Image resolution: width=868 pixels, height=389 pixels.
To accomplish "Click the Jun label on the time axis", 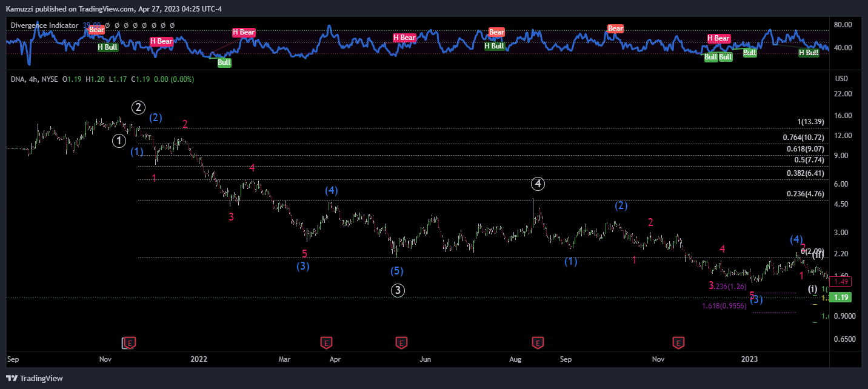I will coord(426,359).
